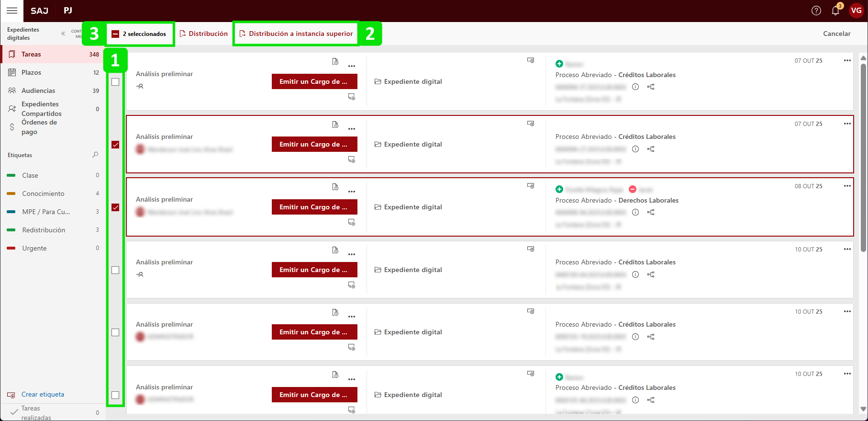
Task: Cancel the selection with Cancelar
Action: [x=837, y=34]
